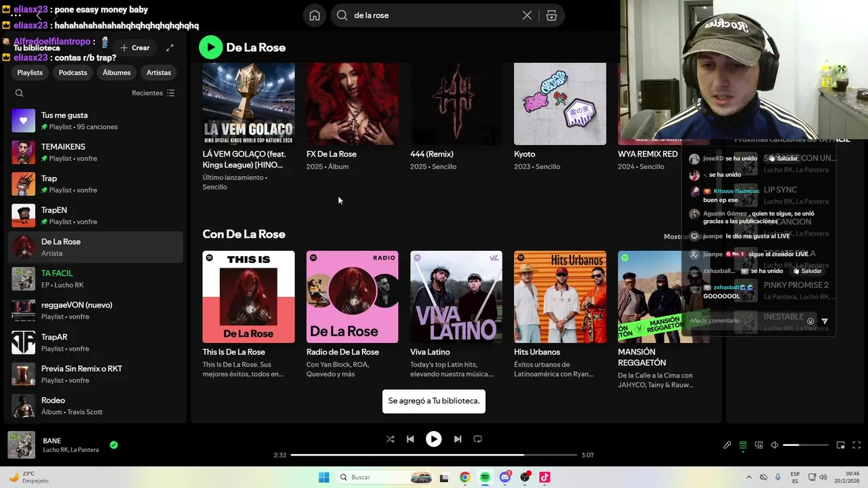Play De La Rose with the green button
Viewport: 868px width, 488px height.
click(211, 47)
